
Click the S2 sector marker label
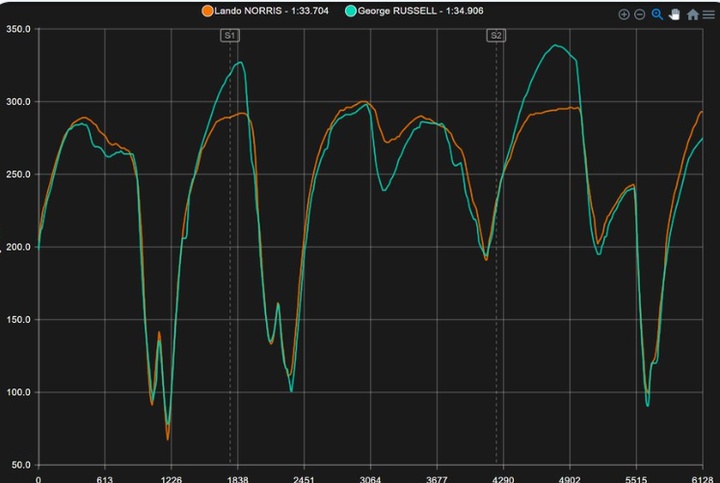point(496,35)
